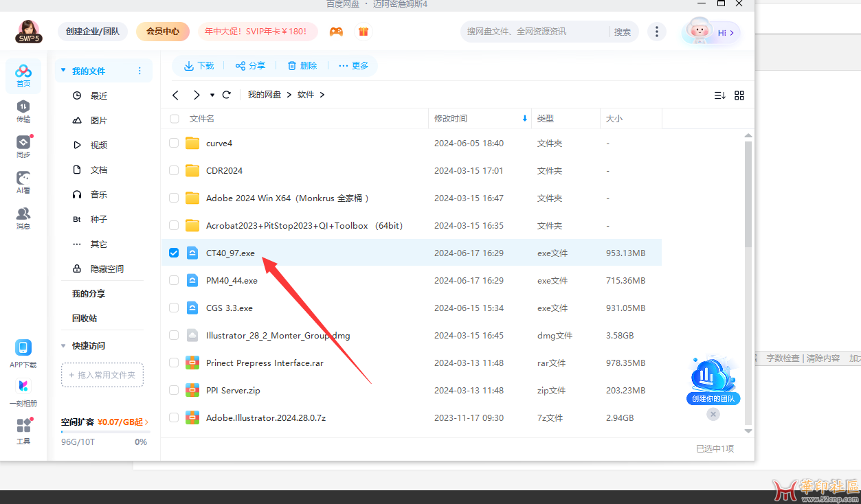Click the Hi assistant robot avatar

click(x=698, y=32)
